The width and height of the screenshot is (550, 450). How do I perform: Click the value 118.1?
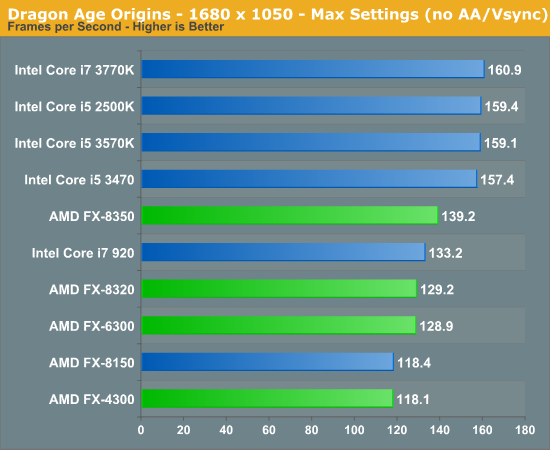(x=413, y=399)
